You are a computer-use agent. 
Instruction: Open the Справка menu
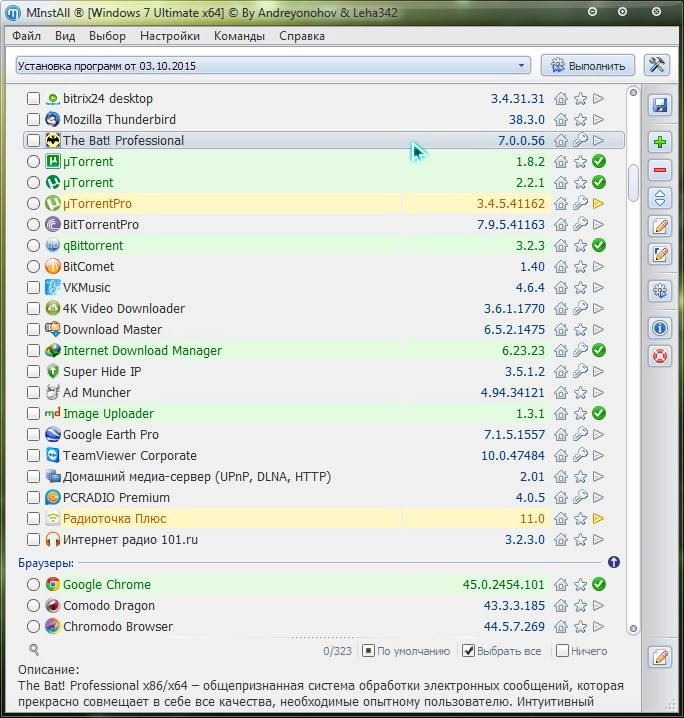tap(302, 36)
